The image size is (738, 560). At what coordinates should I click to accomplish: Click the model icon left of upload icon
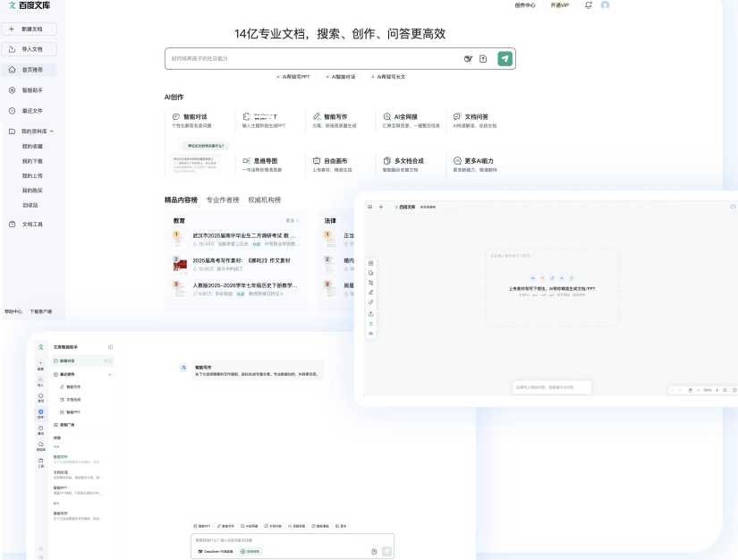[x=468, y=58]
